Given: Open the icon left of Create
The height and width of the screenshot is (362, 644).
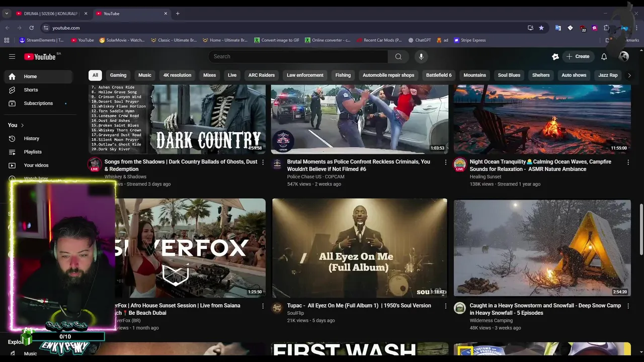Looking at the screenshot, I should (555, 57).
